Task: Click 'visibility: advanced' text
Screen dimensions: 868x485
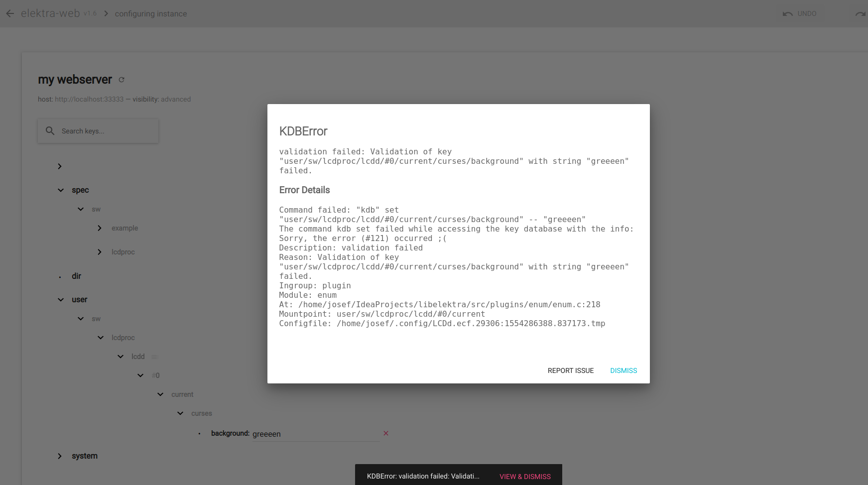Action: pyautogui.click(x=162, y=99)
